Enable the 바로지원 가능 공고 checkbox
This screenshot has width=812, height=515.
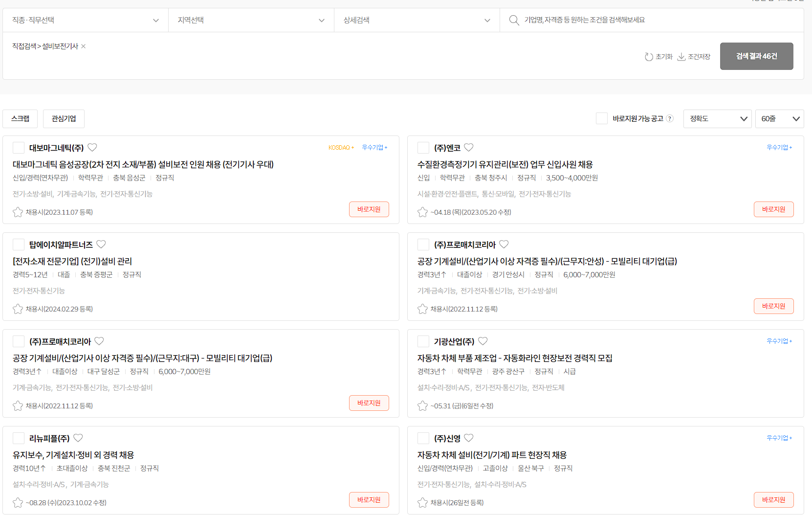[x=602, y=118]
